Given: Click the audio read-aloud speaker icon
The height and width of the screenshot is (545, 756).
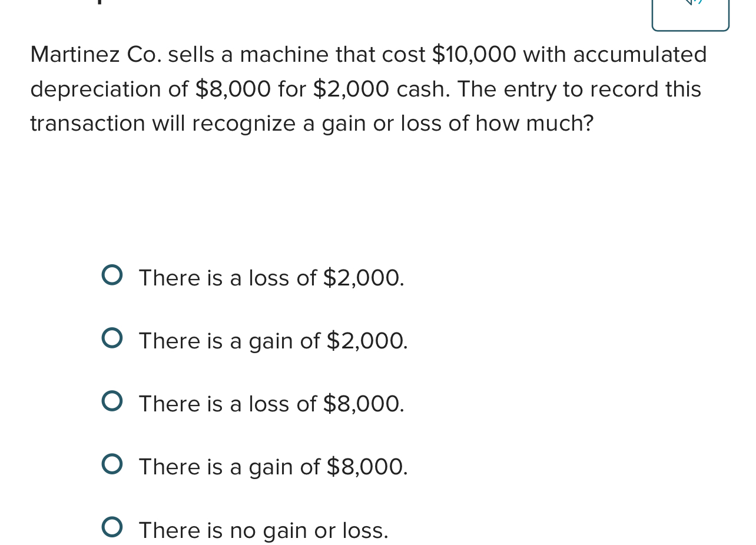Looking at the screenshot, I should coord(690,6).
